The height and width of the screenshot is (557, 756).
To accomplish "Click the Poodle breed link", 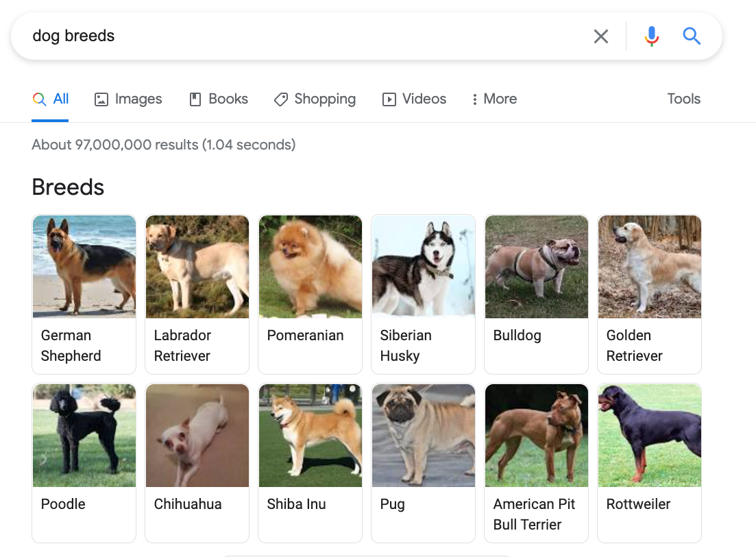I will pyautogui.click(x=64, y=504).
